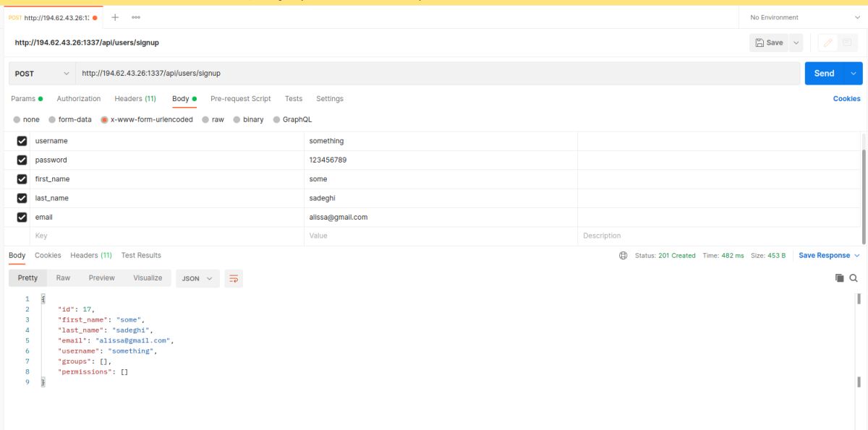Screen dimensions: 868x430
Task: Switch response view to Preview
Action: pos(102,278)
